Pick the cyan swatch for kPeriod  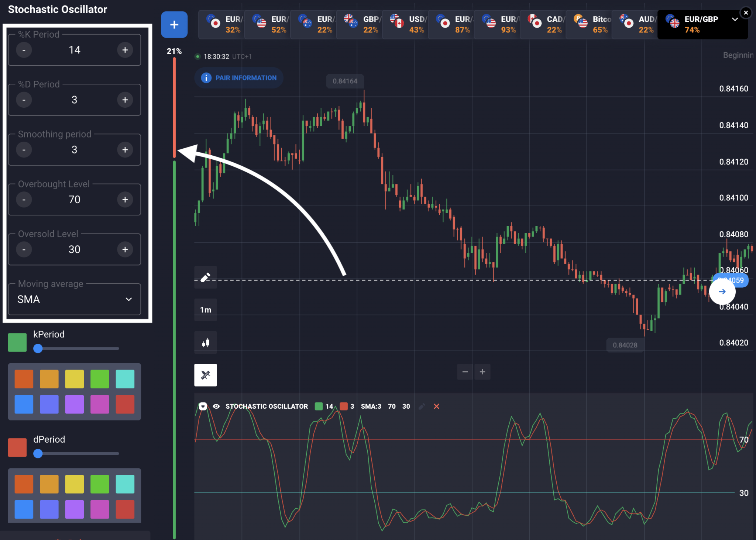125,379
